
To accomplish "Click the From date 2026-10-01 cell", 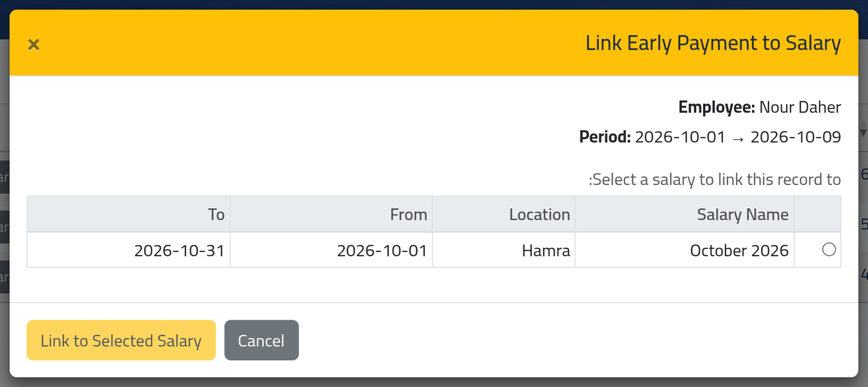I will pyautogui.click(x=331, y=250).
